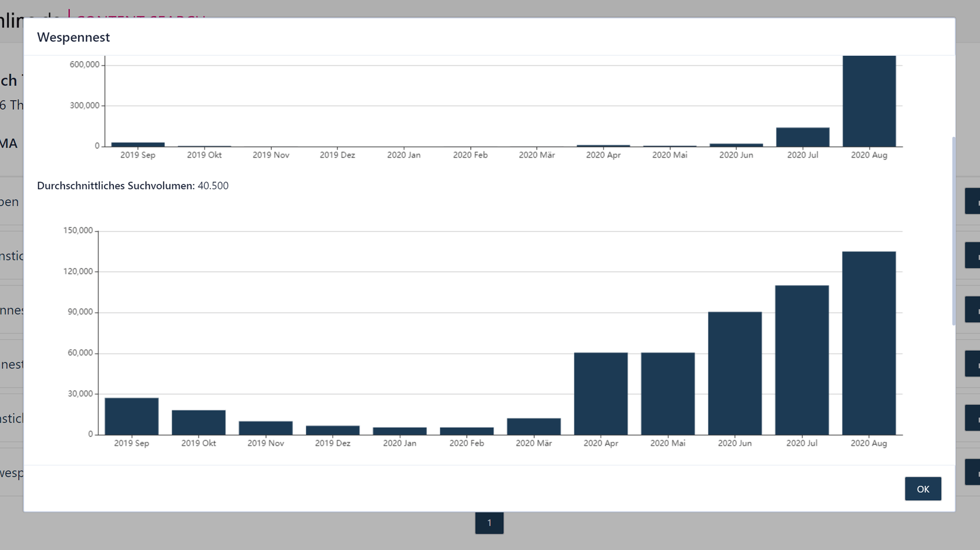
Task: Click the 30,000 y-axis label
Action: tap(80, 394)
